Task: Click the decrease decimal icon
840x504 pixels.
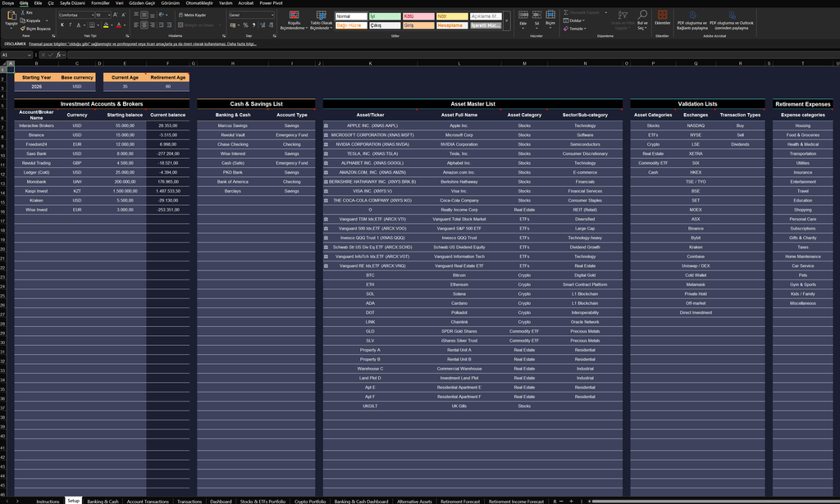Action: point(269,25)
